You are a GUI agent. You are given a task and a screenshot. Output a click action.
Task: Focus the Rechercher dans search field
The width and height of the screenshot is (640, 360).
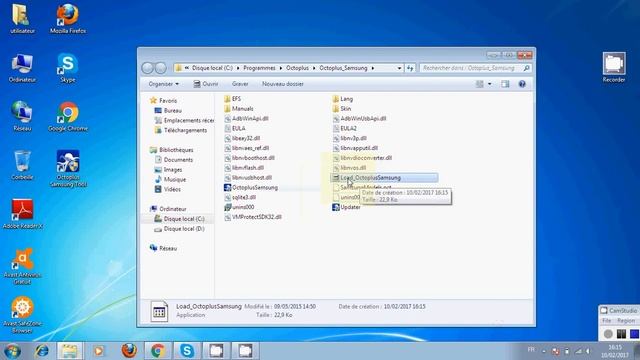[x=476, y=68]
